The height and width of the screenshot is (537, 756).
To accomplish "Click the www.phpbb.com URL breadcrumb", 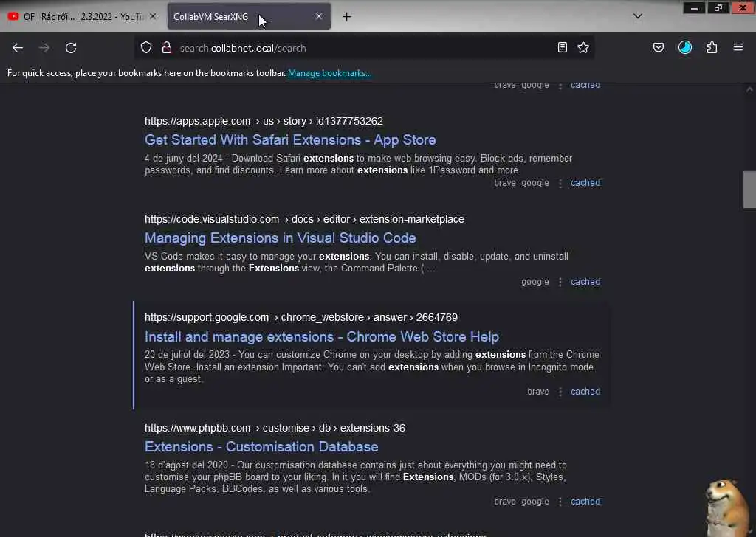I will pyautogui.click(x=275, y=428).
